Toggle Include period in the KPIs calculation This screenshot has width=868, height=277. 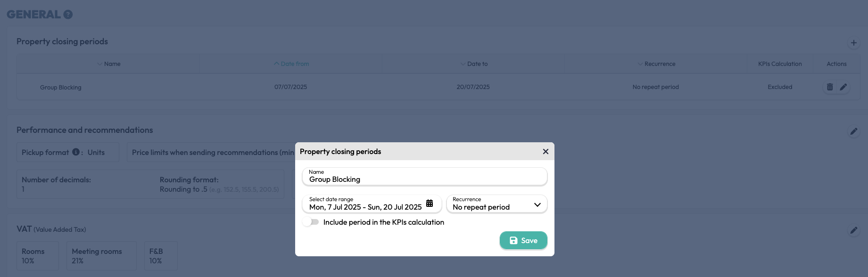pyautogui.click(x=311, y=222)
